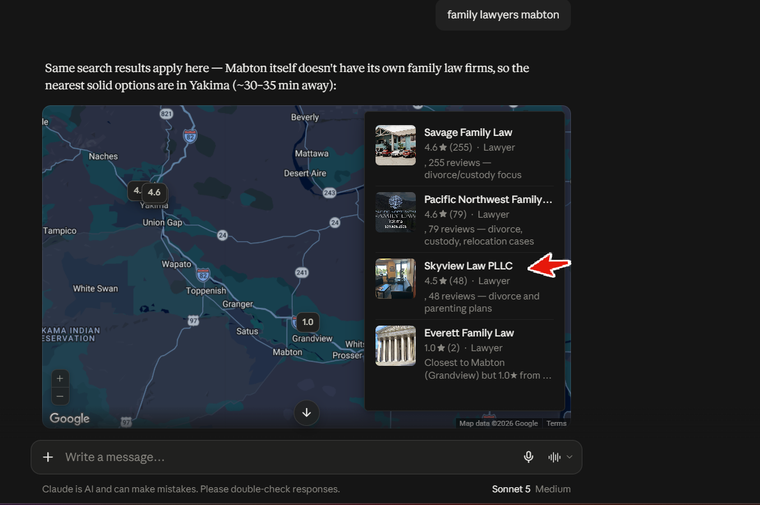Screen dimensions: 760x505
Task: Open the Sonnet 5 model selector
Action: [511, 489]
